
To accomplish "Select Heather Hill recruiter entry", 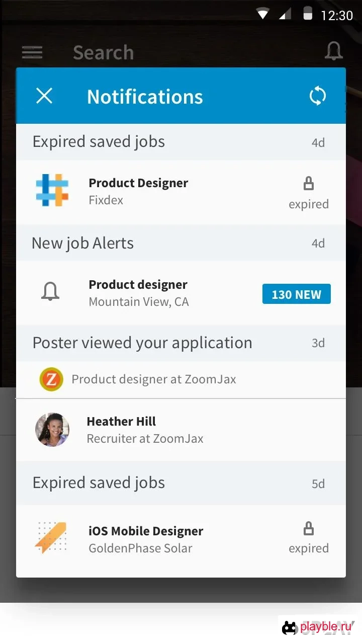I will click(181, 430).
